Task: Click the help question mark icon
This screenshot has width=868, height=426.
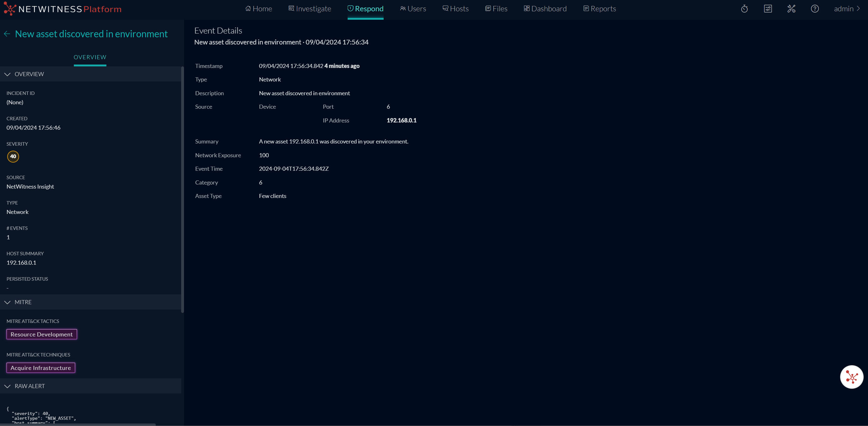Action: (x=815, y=8)
